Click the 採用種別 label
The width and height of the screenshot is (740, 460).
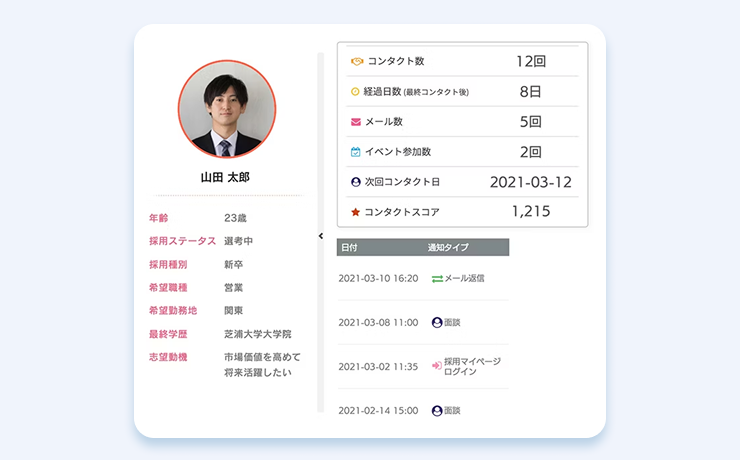(x=168, y=264)
